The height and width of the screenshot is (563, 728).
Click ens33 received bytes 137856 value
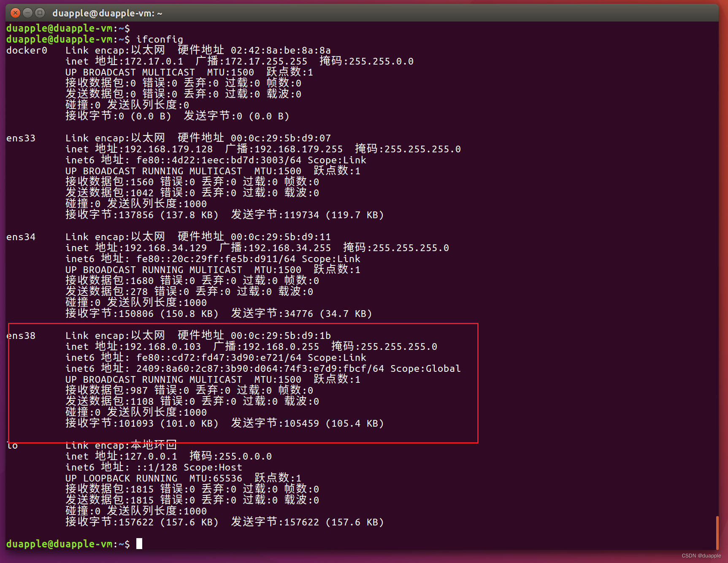[136, 215]
